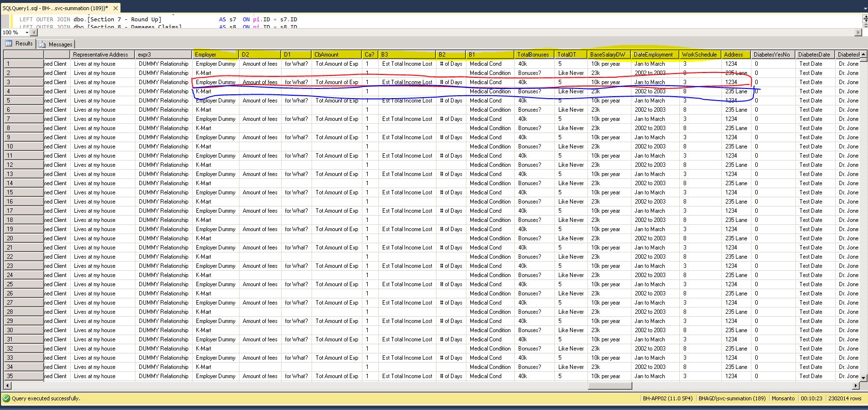Click the DiabetesDate column header
Viewport: 868px width, 410px height.
point(815,55)
